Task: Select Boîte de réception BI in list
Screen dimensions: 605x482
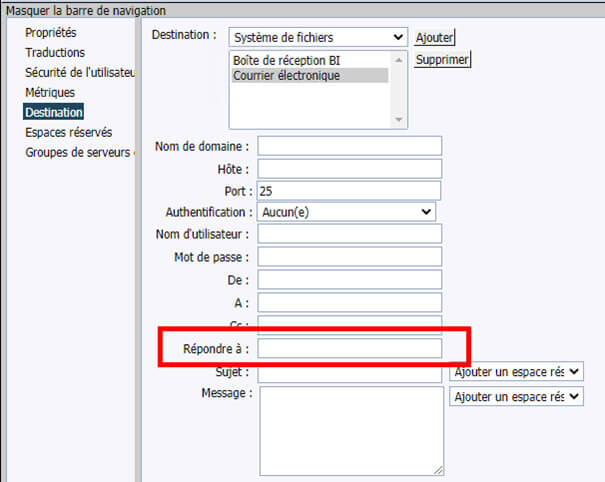Action: 286,60
